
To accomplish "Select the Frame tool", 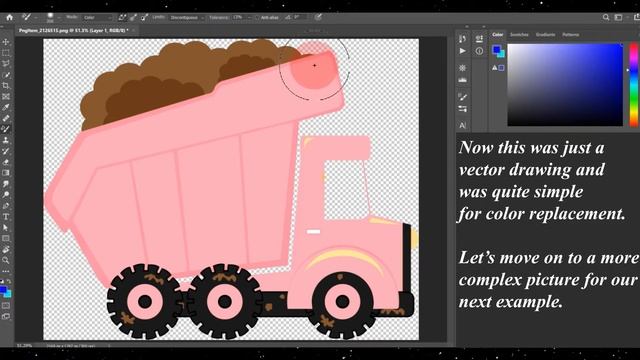I will coord(6,97).
